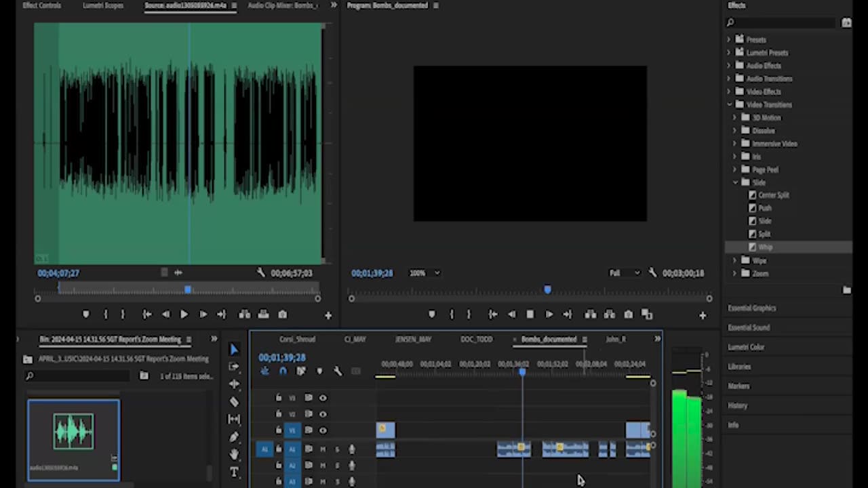Click Lift button in Program monitor
The image size is (868, 488).
point(591,314)
